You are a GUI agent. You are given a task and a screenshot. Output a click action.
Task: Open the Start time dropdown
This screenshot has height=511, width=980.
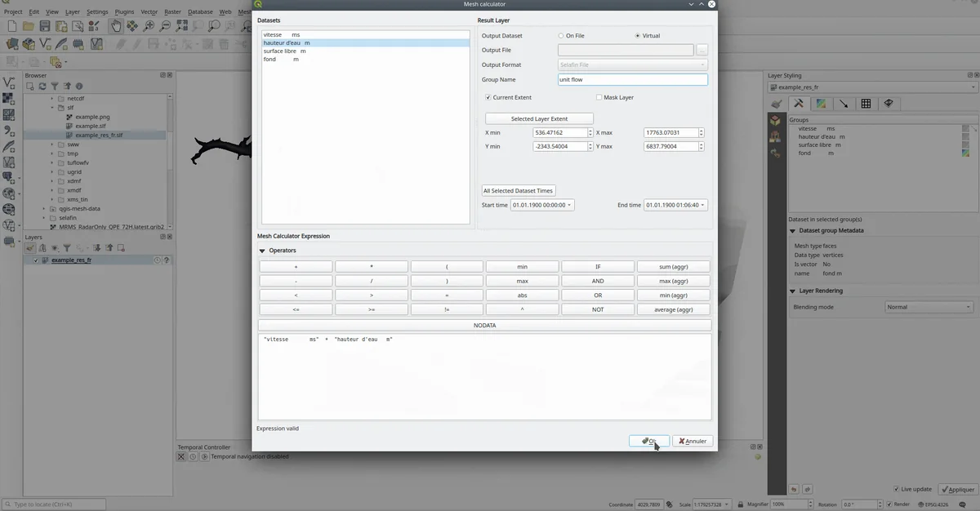(x=542, y=205)
